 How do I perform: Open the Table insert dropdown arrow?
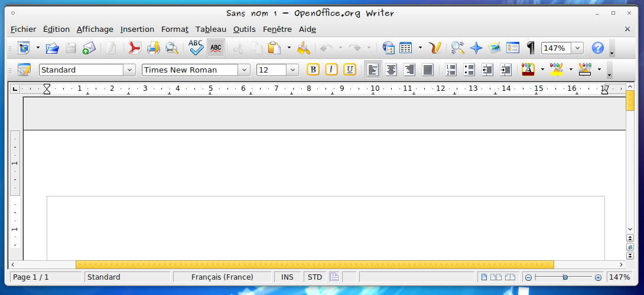[x=420, y=48]
